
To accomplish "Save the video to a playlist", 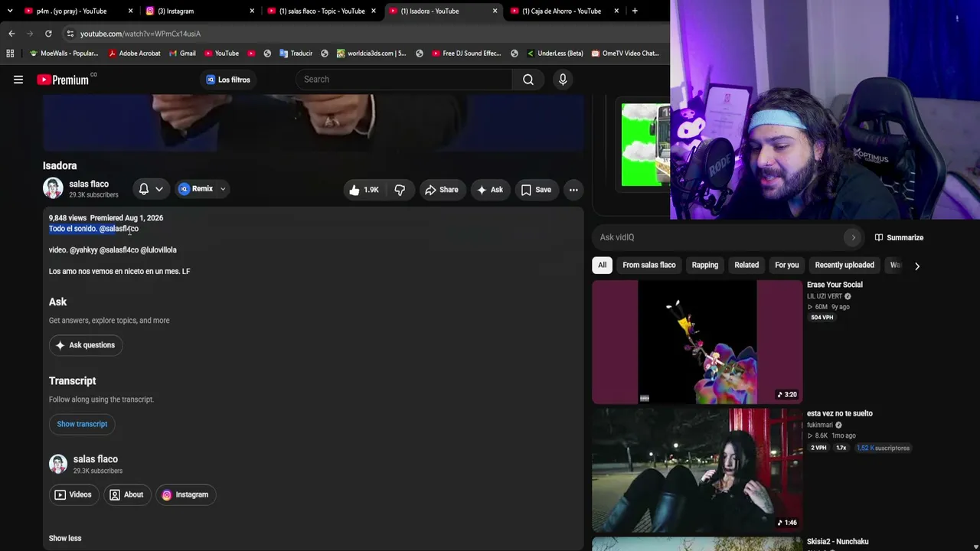I will pos(536,190).
